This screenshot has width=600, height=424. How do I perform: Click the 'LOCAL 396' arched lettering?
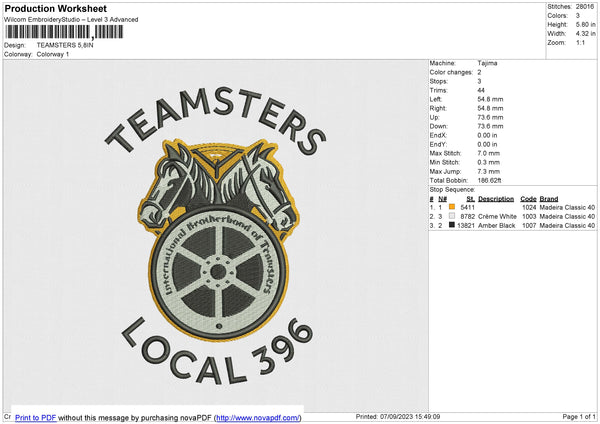(x=217, y=352)
